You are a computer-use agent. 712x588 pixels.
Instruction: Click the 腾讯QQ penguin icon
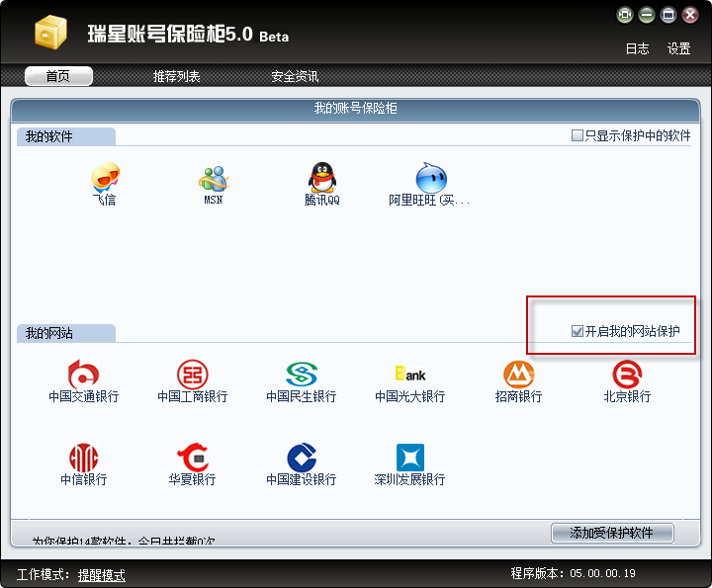[x=321, y=179]
